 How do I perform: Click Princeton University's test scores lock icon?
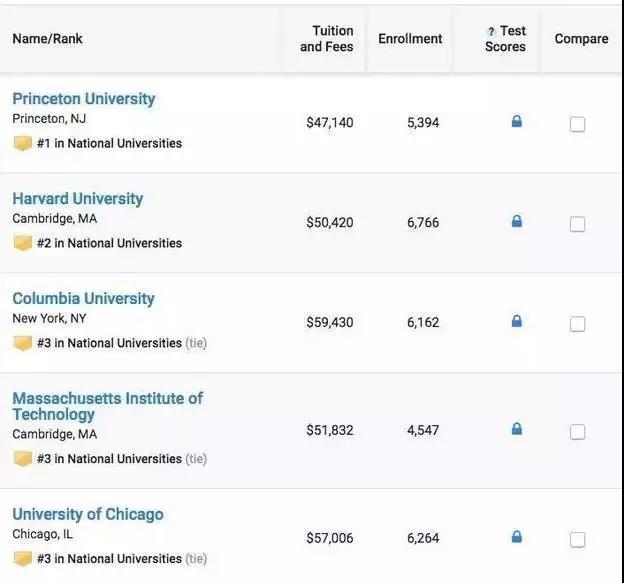click(x=517, y=122)
